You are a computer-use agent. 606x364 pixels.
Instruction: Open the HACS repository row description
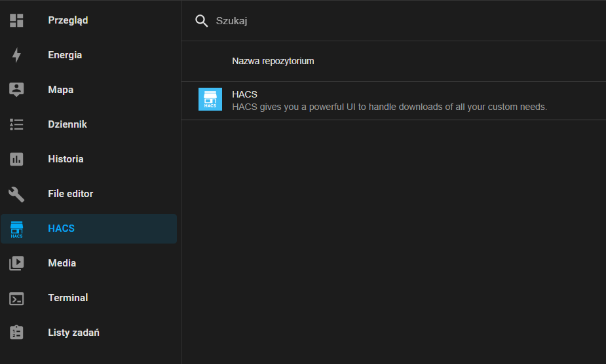coord(390,107)
